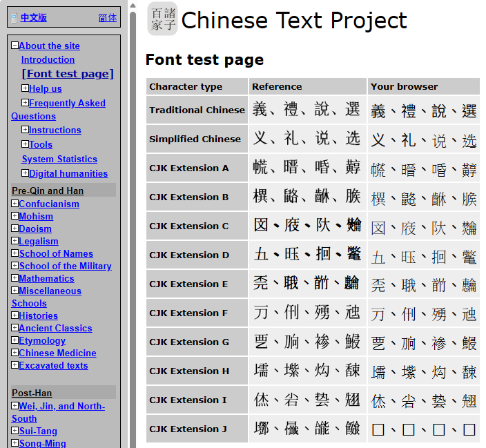The image size is (486, 448).
Task: Expand the Digital humanities section
Action: pyautogui.click(x=25, y=173)
